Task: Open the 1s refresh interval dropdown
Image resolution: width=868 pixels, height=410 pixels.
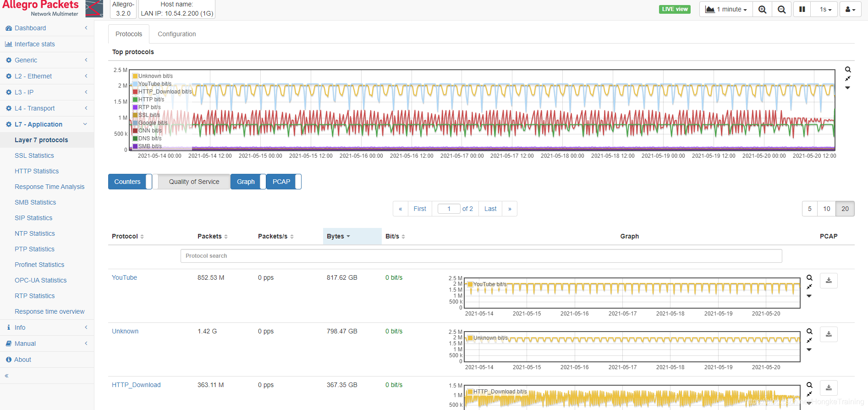Action: click(x=825, y=9)
